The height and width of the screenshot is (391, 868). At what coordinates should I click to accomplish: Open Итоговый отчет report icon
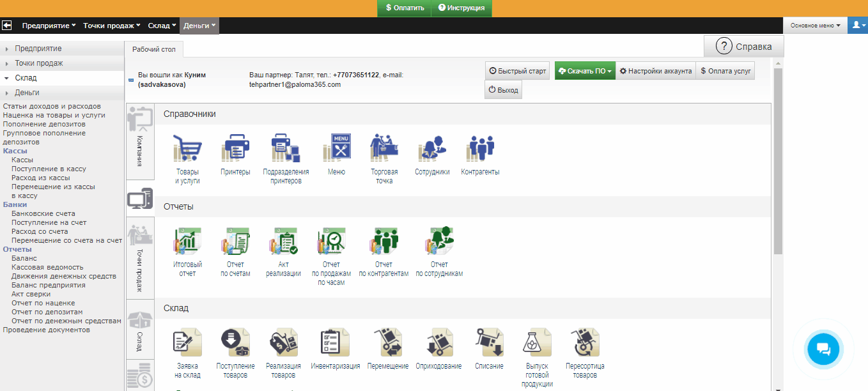click(x=187, y=241)
